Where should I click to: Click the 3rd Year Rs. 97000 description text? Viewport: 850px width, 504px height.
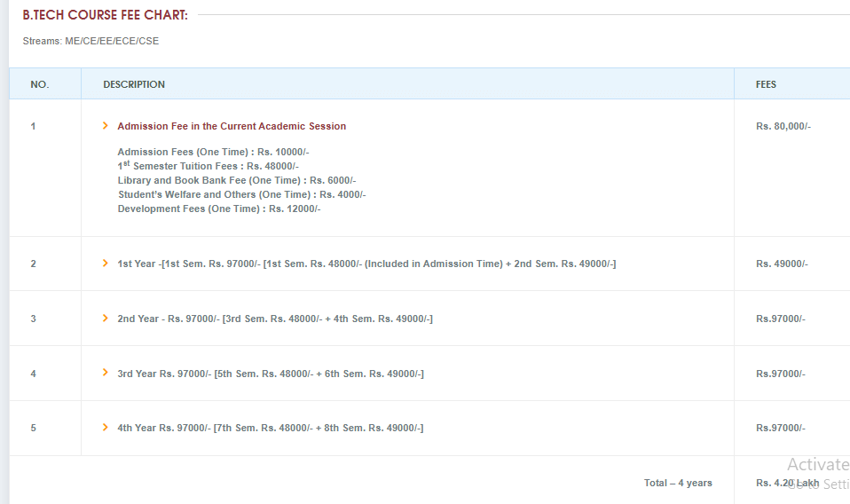tap(271, 374)
